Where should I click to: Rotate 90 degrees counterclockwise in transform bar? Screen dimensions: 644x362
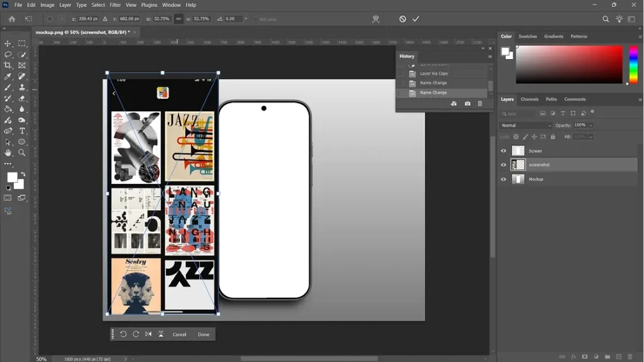pyautogui.click(x=123, y=334)
